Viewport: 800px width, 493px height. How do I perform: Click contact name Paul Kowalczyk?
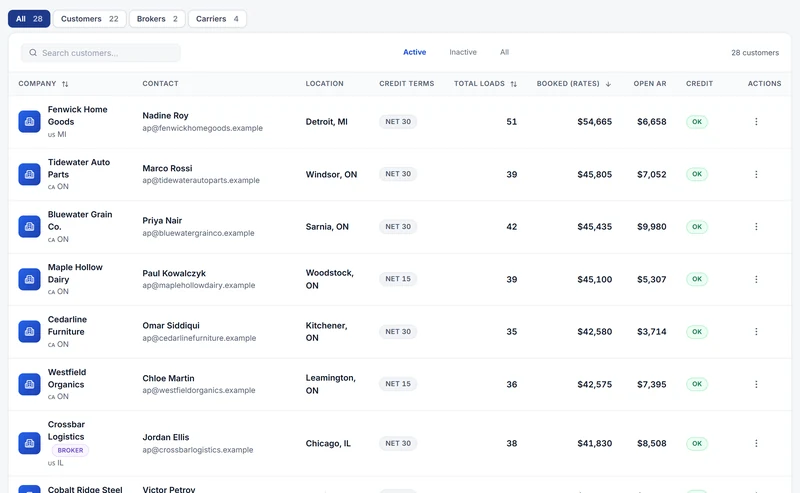174,273
